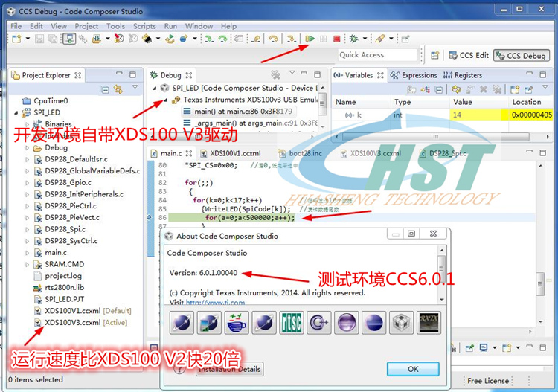Expand the DSP28_Gpio.c tree node
This screenshot has width=558, height=392.
coord(27,182)
